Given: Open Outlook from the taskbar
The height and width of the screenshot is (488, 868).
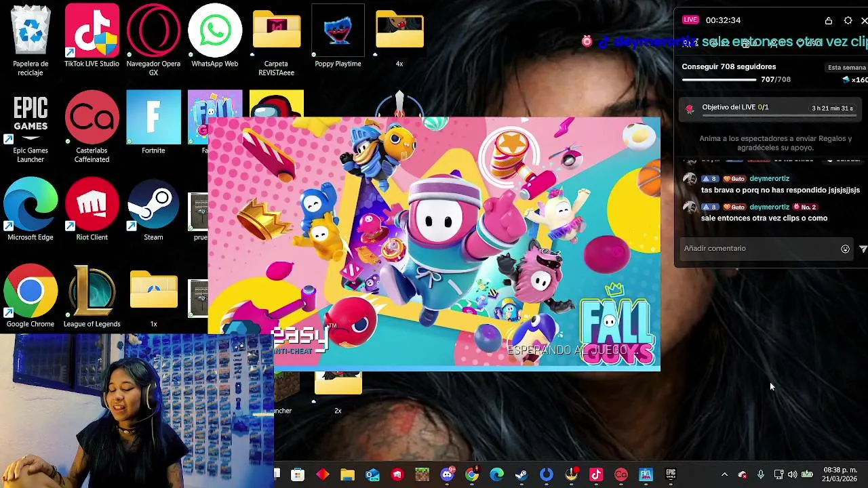Looking at the screenshot, I should (372, 474).
